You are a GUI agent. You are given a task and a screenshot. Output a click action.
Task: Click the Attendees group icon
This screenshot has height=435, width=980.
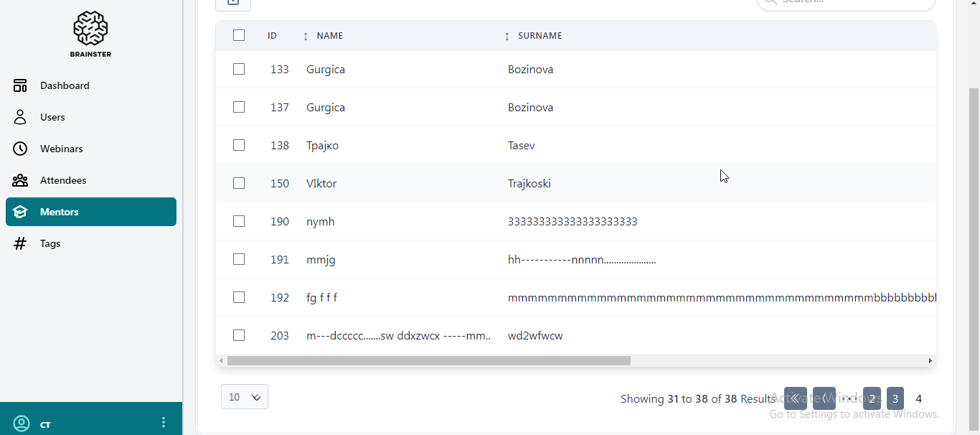pyautogui.click(x=20, y=180)
